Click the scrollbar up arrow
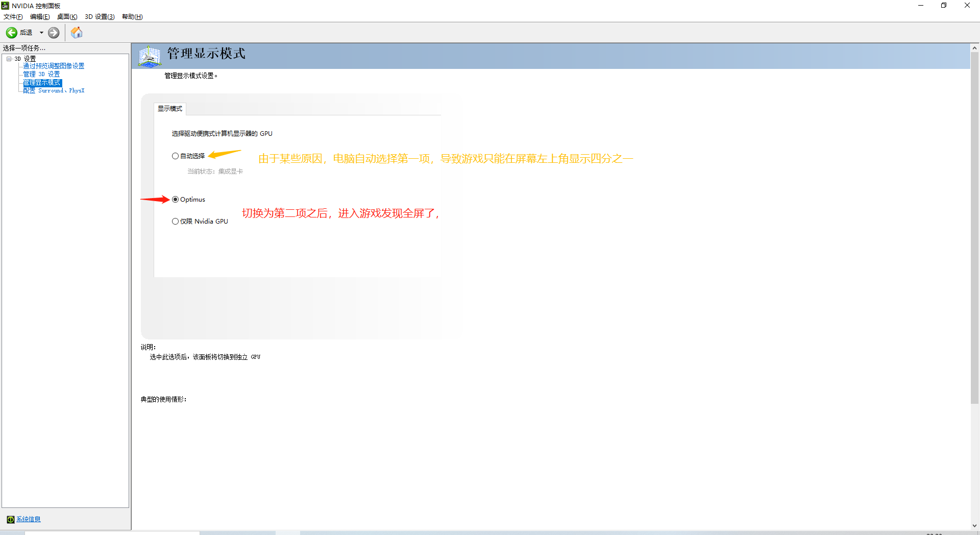This screenshot has height=535, width=980. pyautogui.click(x=975, y=48)
